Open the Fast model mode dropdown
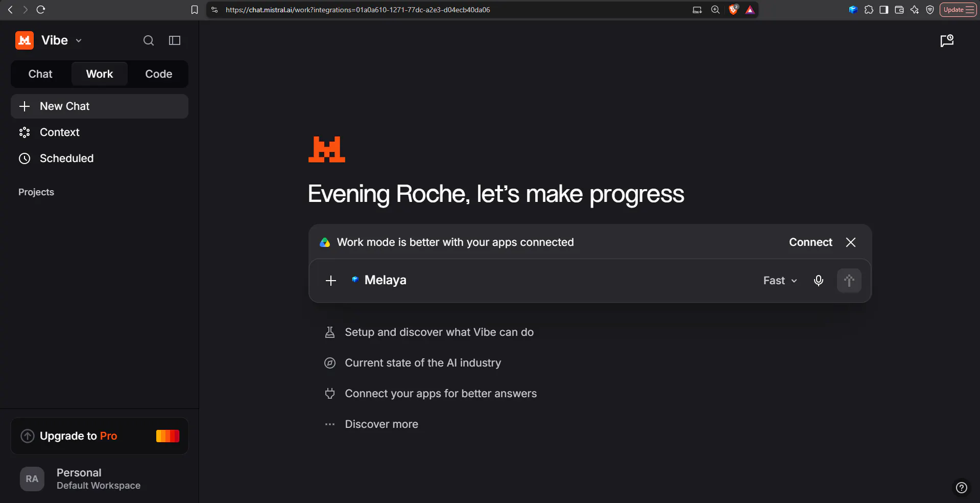The height and width of the screenshot is (503, 980). click(780, 281)
